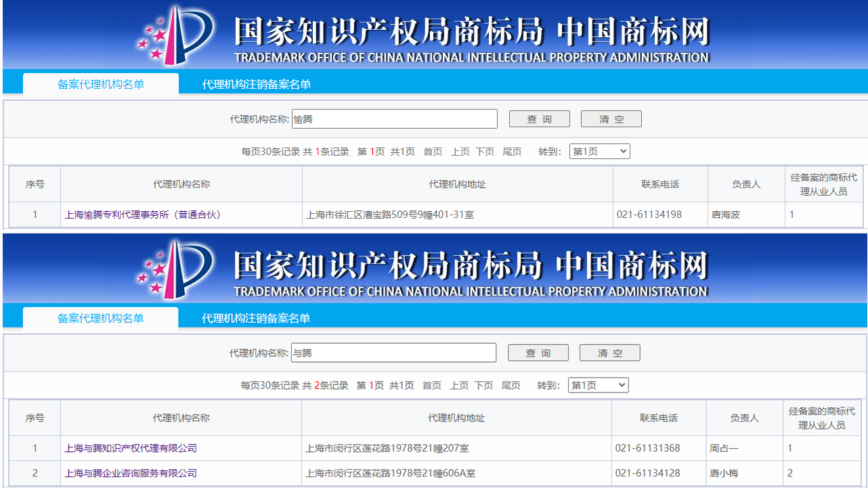The image size is (868, 488).
Task: Click 代理机构地址 column header in the bottom table
Action: click(x=457, y=418)
